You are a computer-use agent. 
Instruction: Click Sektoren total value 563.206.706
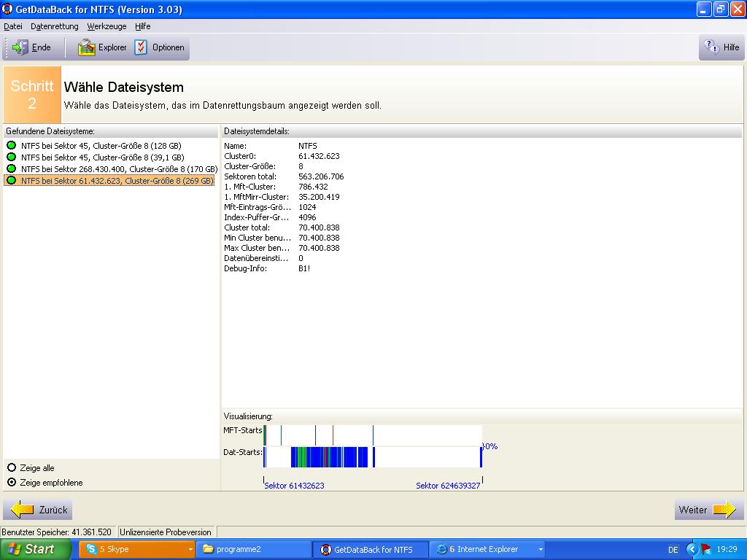point(321,176)
